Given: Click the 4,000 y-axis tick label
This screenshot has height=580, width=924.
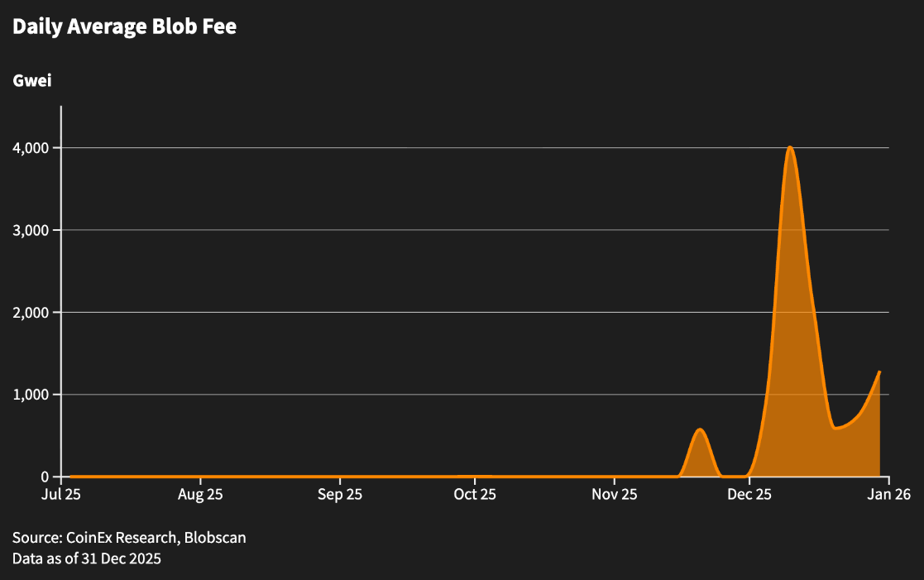Looking at the screenshot, I should click(31, 148).
